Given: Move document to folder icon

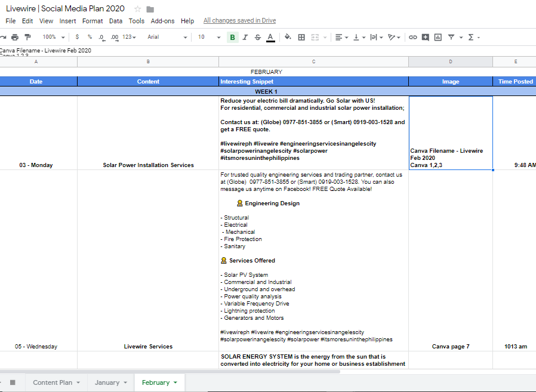Looking at the screenshot, I should (150, 9).
